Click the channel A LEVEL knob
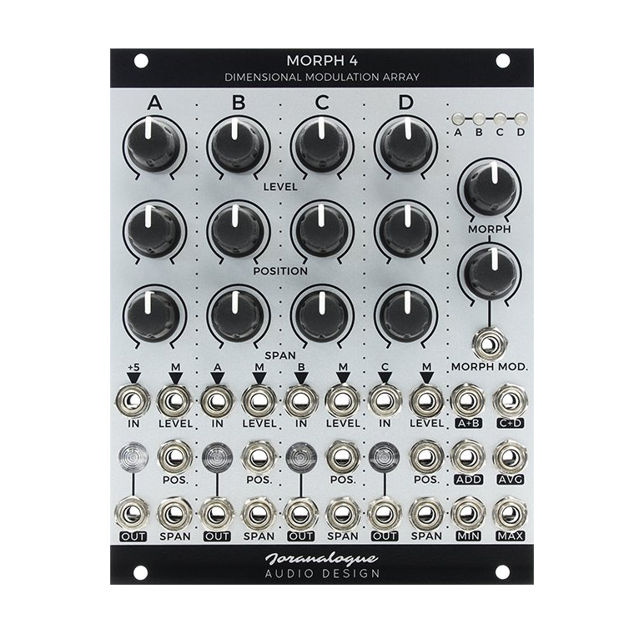This screenshot has height=644, width=644. [x=154, y=145]
